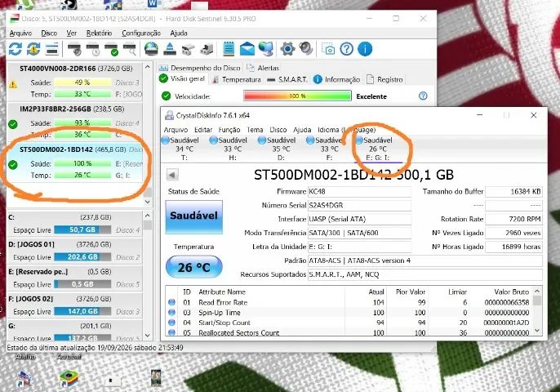Click the BlueStacks desktop shortcut icon

(x=68, y=379)
